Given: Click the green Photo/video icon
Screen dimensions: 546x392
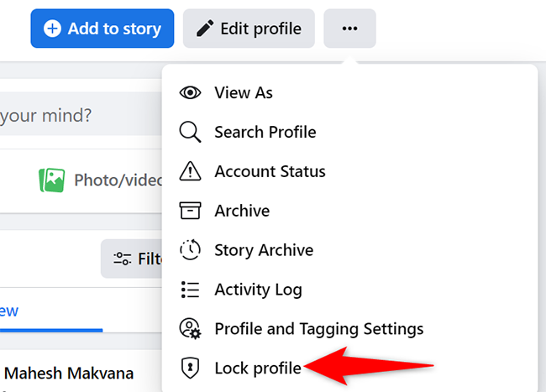Looking at the screenshot, I should click(52, 180).
